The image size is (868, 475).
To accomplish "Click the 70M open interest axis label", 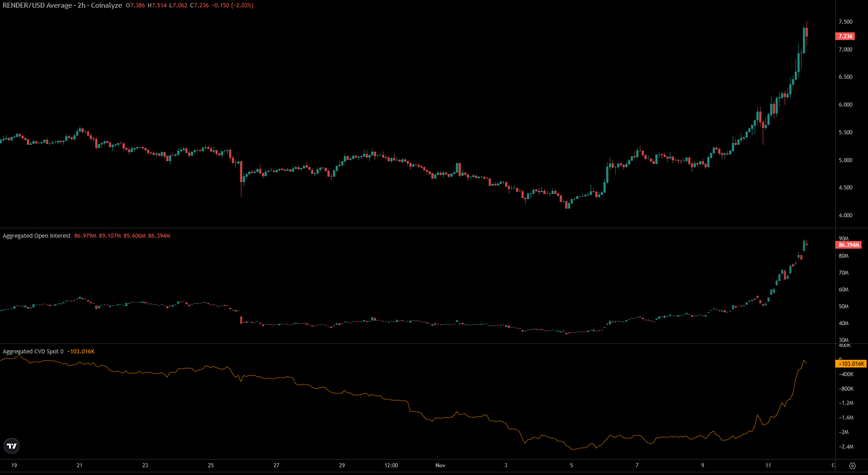I will pyautogui.click(x=843, y=273).
